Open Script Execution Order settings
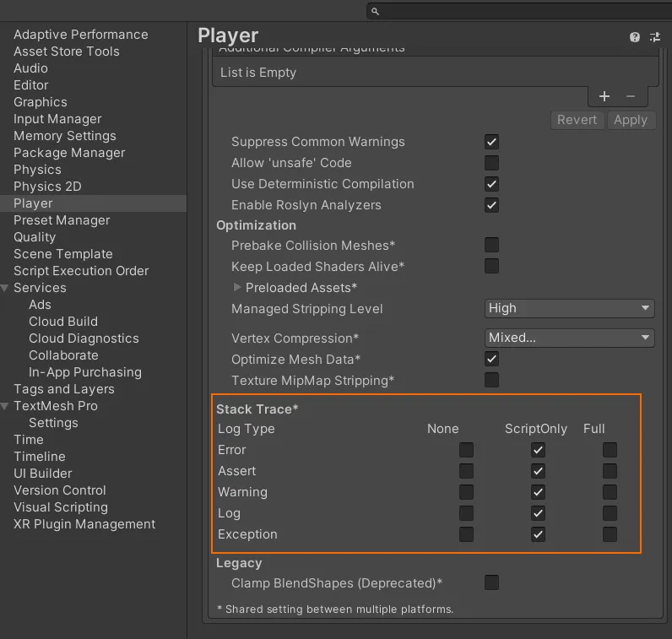The width and height of the screenshot is (672, 639). point(81,271)
